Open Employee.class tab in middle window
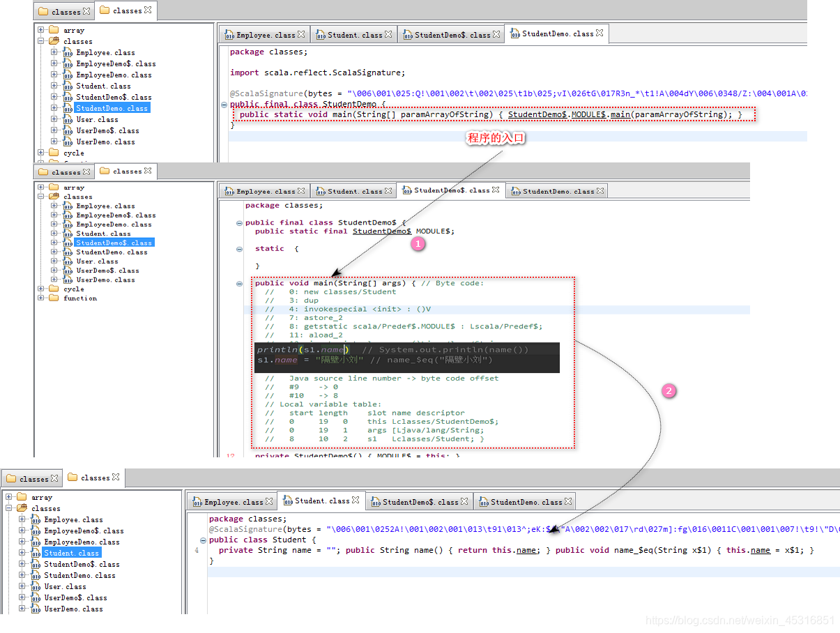840x633 pixels. point(266,191)
